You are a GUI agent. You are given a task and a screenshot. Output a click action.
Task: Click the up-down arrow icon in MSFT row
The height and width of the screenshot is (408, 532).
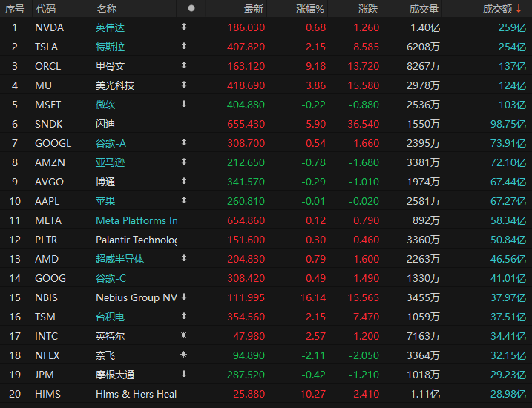(184, 104)
